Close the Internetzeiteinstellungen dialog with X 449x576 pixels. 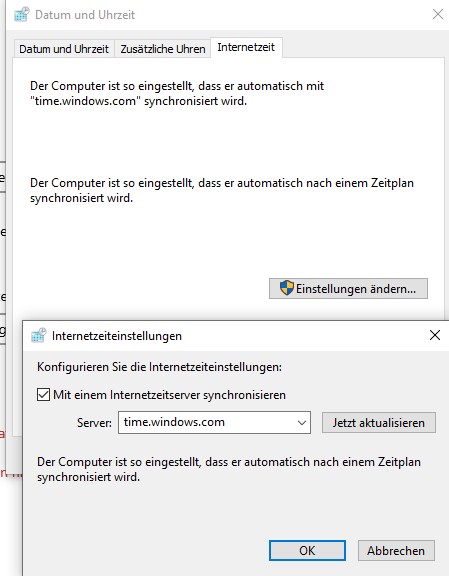pos(435,335)
